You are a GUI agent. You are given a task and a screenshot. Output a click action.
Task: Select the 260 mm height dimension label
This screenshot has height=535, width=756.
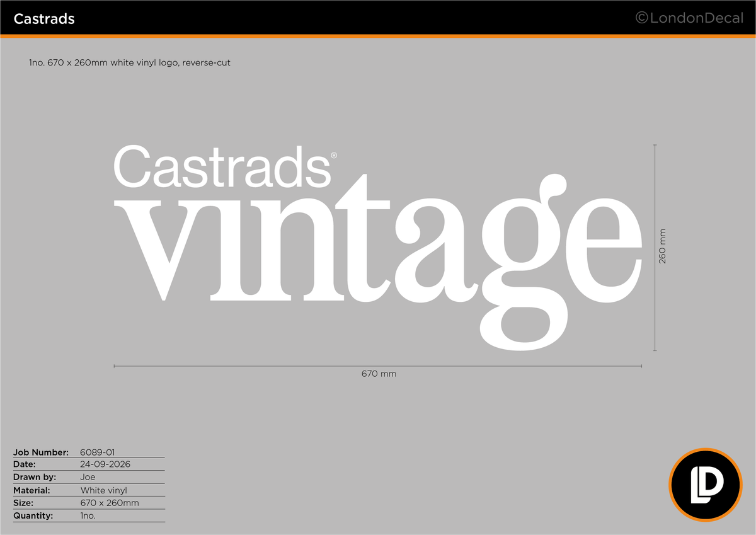662,246
